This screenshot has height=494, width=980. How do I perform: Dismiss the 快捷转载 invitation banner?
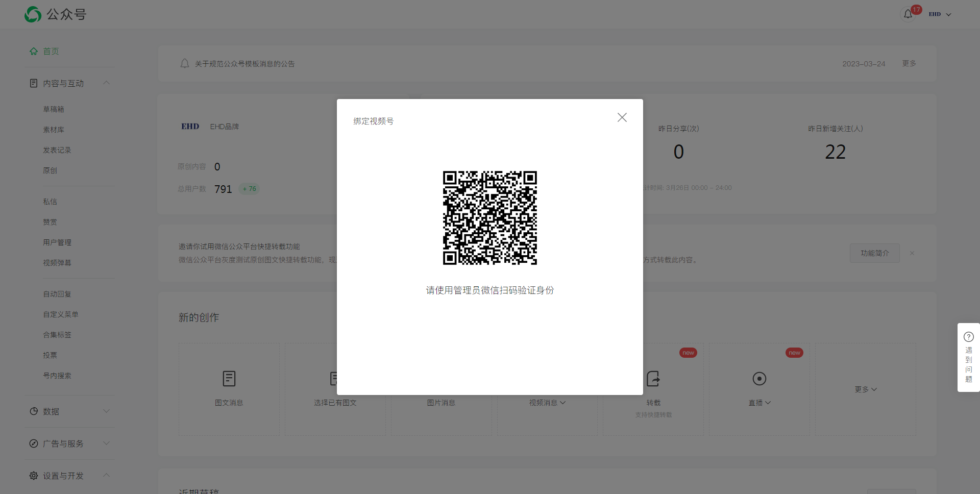tap(912, 253)
